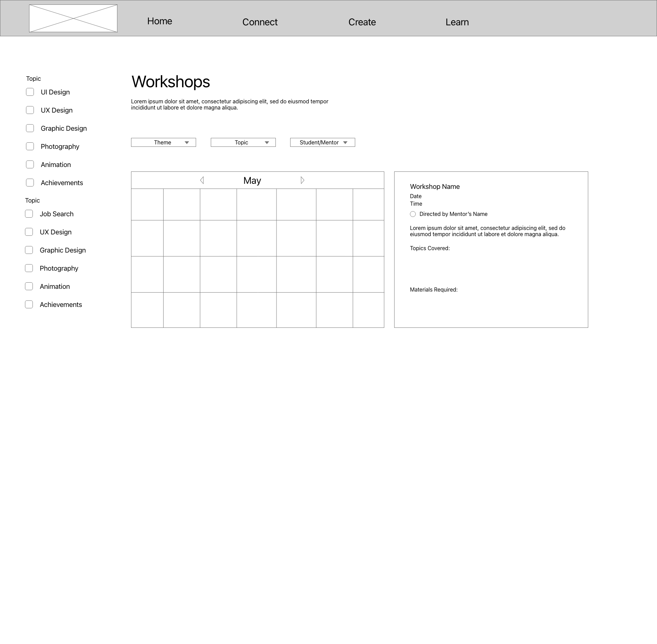Click the Date text in workshop card
The image size is (657, 644).
coord(416,196)
